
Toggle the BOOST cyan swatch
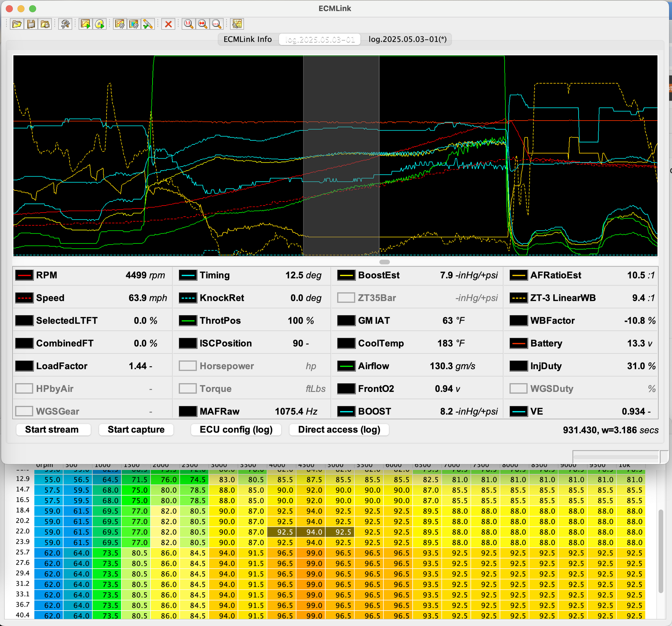pos(346,411)
